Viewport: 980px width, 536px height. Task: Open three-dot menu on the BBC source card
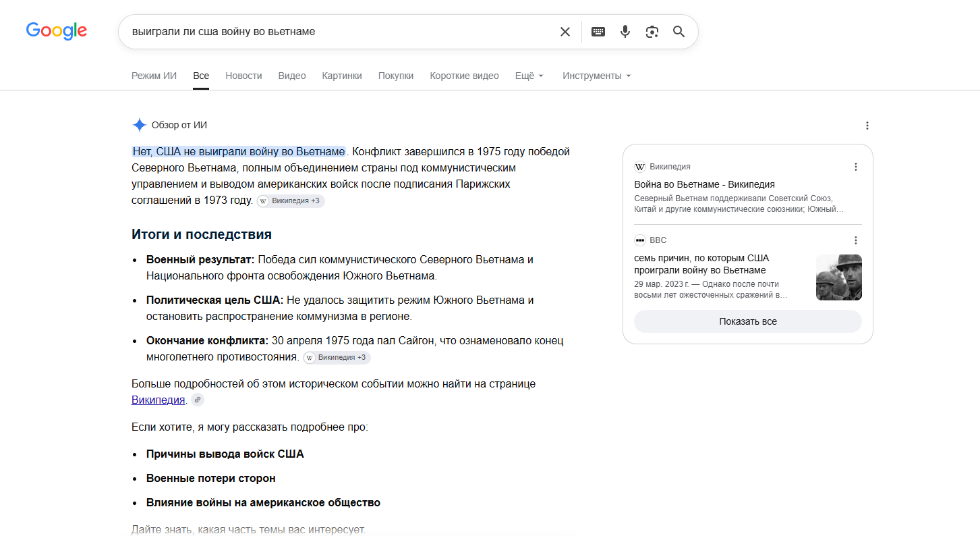click(856, 240)
